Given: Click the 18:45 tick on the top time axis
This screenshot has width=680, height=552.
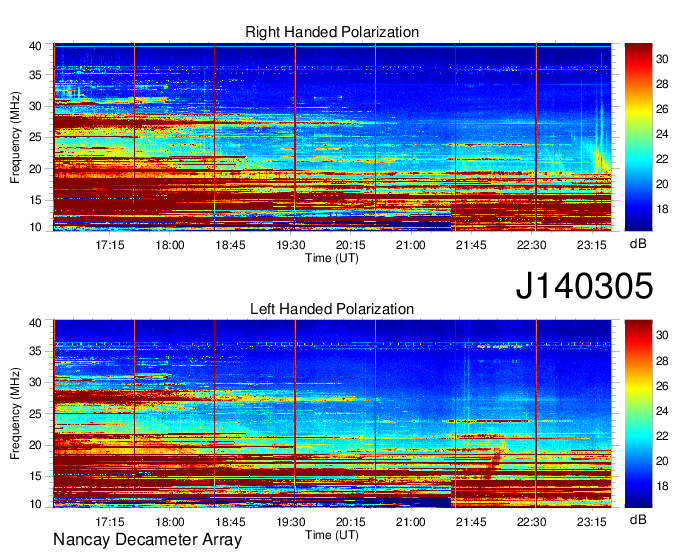Looking at the screenshot, I should (230, 245).
